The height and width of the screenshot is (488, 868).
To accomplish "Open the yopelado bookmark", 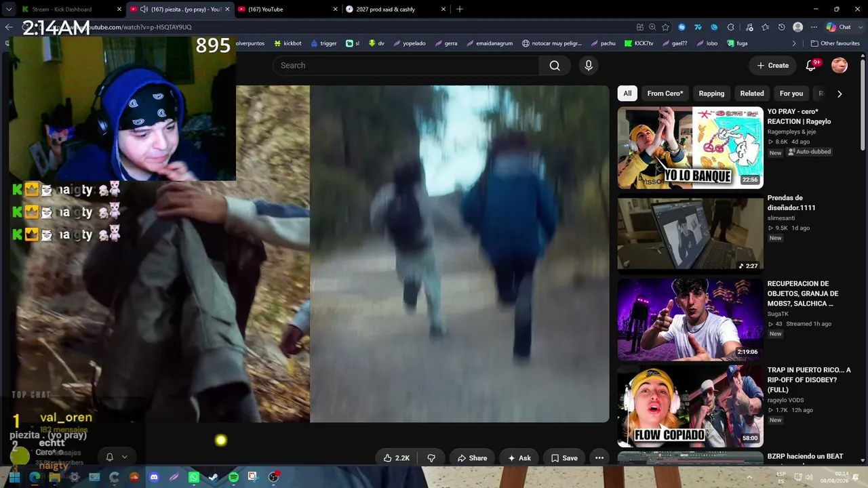I will [x=409, y=43].
